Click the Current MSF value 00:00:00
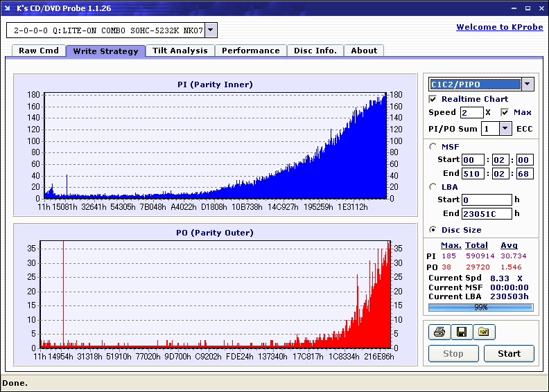This screenshot has height=392, width=549. [x=509, y=287]
